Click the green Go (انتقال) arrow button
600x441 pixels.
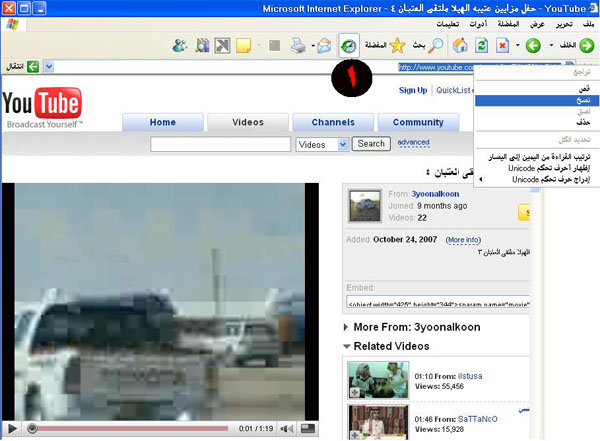[x=33, y=67]
